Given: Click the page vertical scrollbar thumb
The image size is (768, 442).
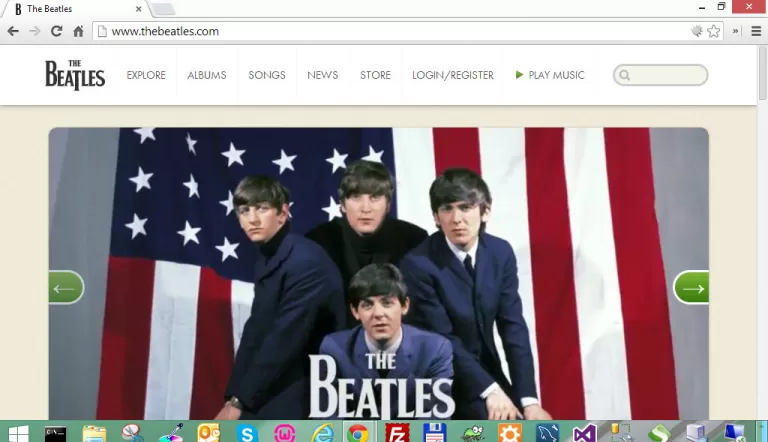Looking at the screenshot, I should pos(763,72).
